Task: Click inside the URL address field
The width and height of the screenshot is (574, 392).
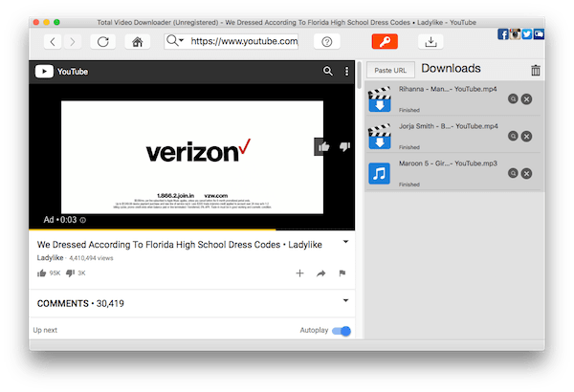Action: coord(243,42)
